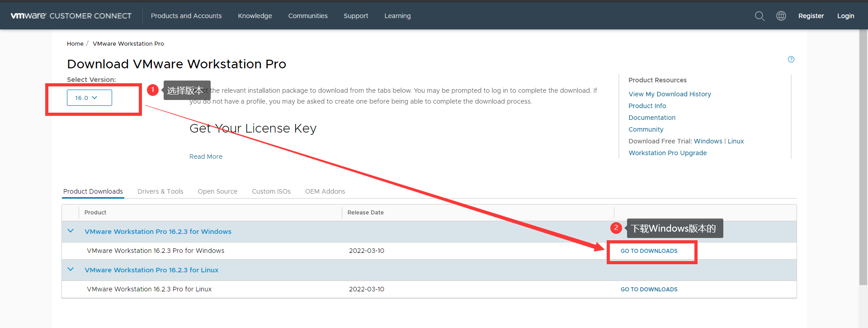The width and height of the screenshot is (868, 328).
Task: Go to downloads for Linux version
Action: tap(649, 290)
